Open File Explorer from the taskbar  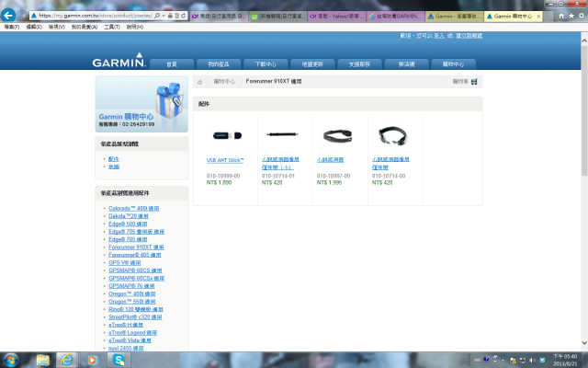pyautogui.click(x=43, y=361)
